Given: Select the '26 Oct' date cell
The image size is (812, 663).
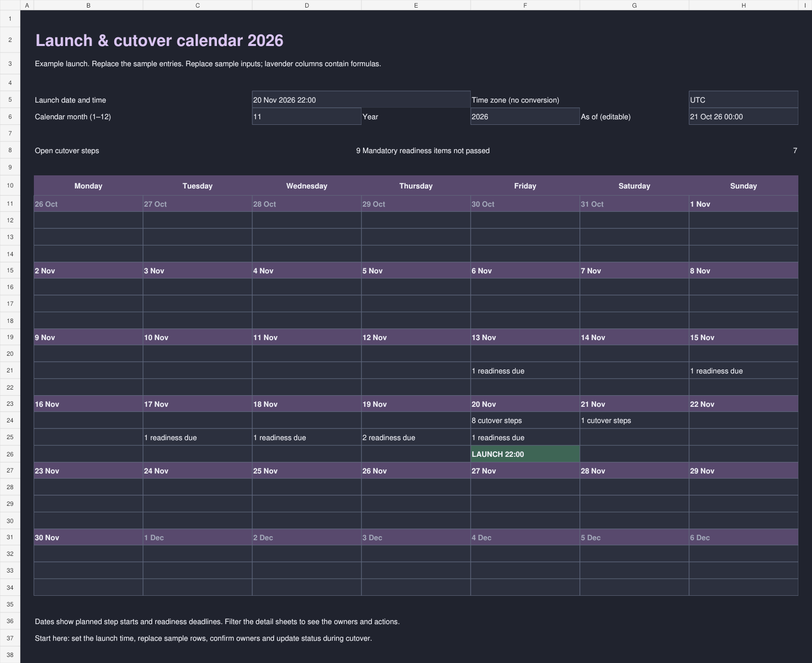Looking at the screenshot, I should (x=88, y=204).
